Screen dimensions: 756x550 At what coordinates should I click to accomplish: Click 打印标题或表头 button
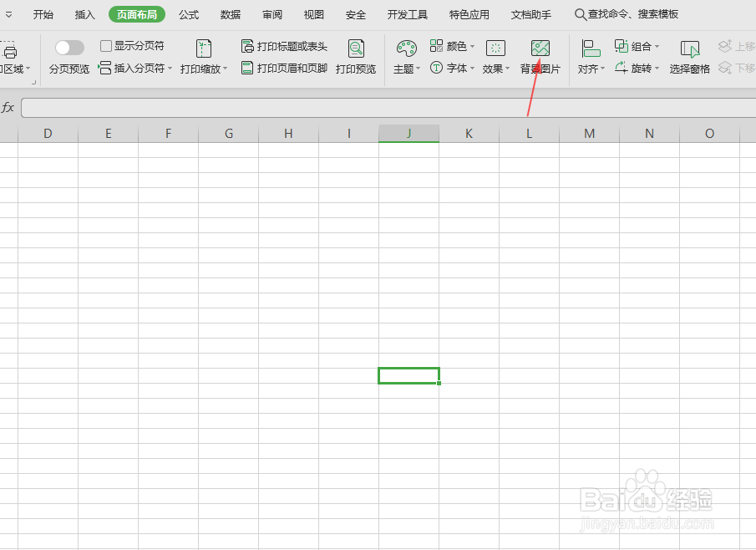click(x=284, y=46)
